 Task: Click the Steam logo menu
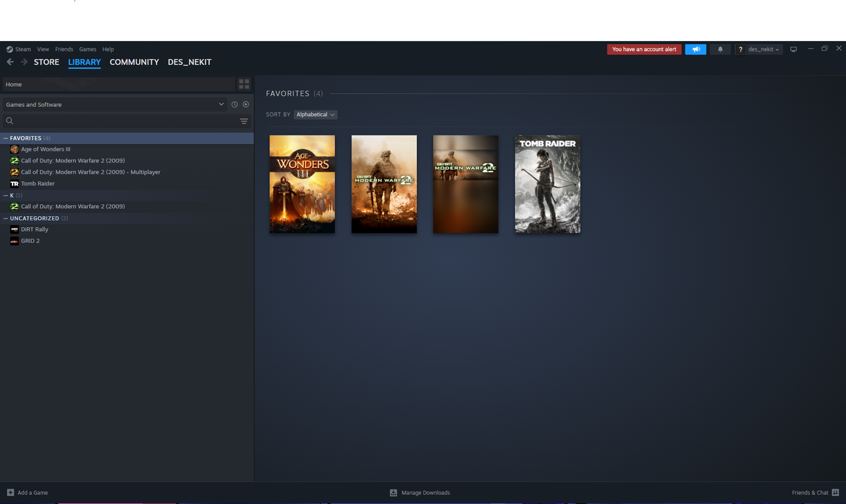19,50
